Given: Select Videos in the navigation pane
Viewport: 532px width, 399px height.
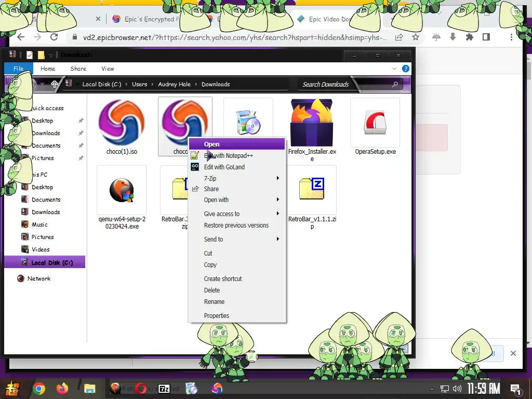Looking at the screenshot, I should (41, 249).
